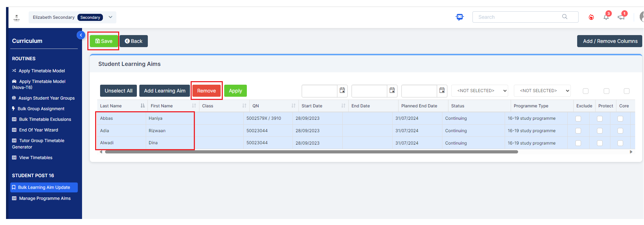Check Core for Alwadi row
The width and height of the screenshot is (644, 225).
620,143
